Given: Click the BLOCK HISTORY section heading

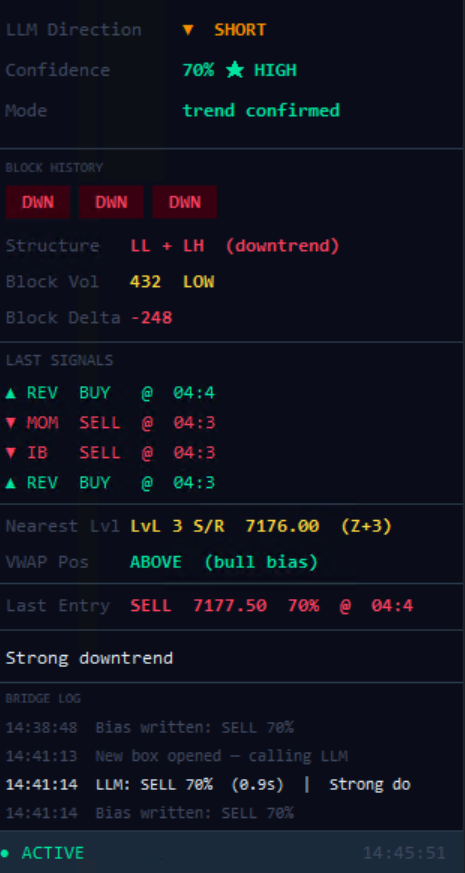Looking at the screenshot, I should point(54,168).
